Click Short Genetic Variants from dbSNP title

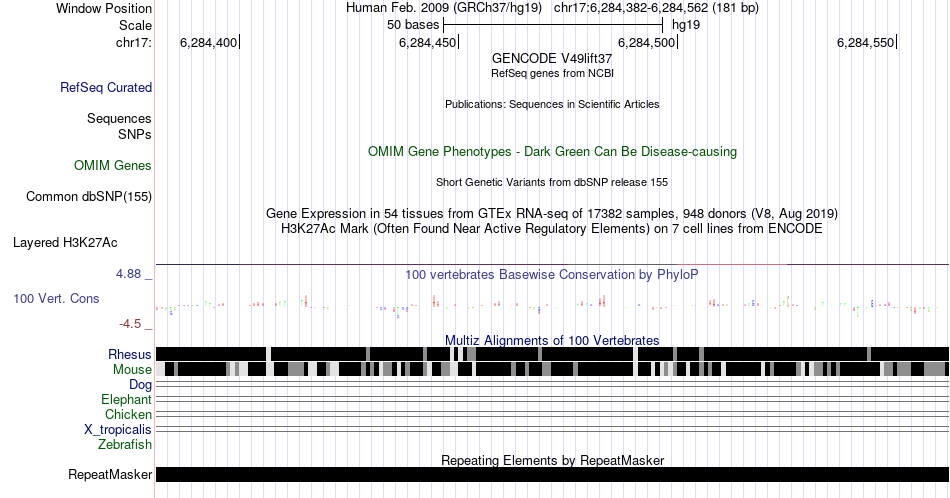click(x=552, y=182)
